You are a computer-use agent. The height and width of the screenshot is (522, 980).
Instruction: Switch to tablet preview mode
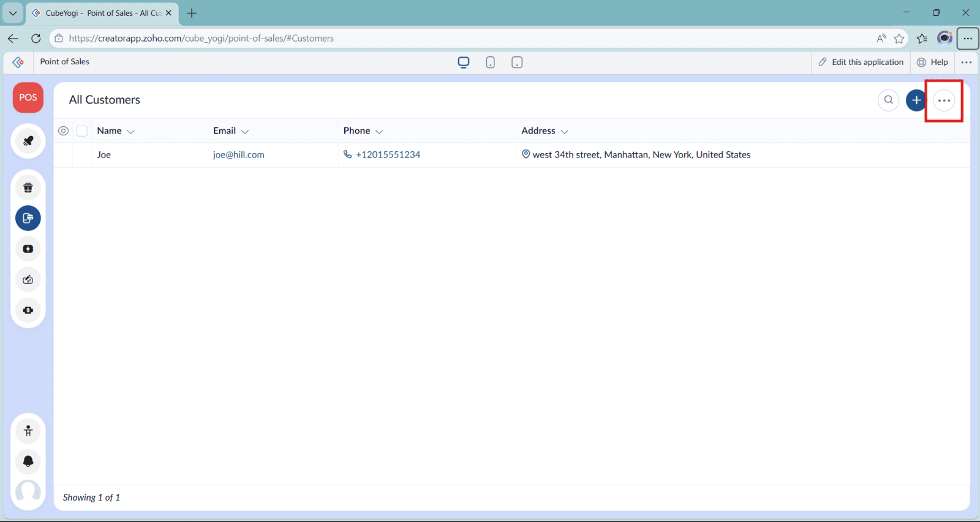517,62
